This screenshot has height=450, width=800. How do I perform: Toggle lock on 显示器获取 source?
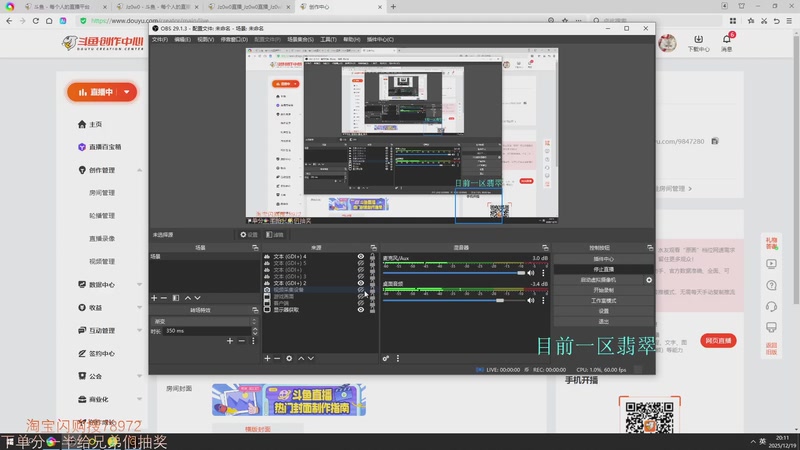click(372, 310)
